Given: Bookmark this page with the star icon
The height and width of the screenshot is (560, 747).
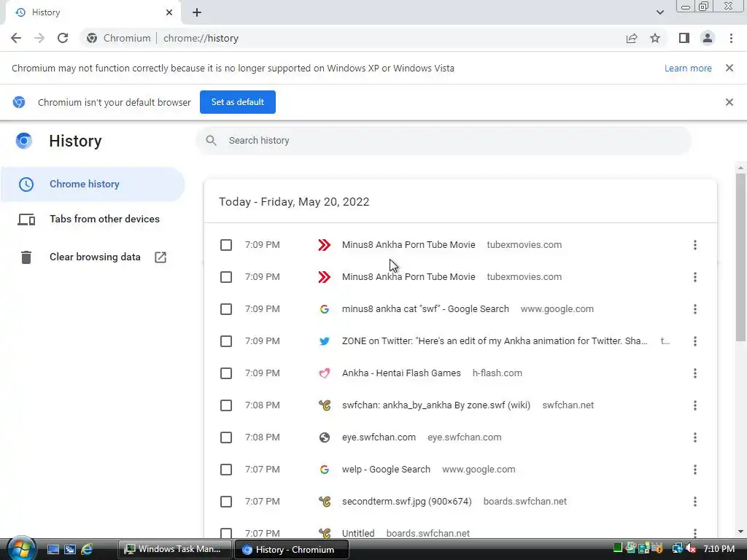Looking at the screenshot, I should pos(655,38).
